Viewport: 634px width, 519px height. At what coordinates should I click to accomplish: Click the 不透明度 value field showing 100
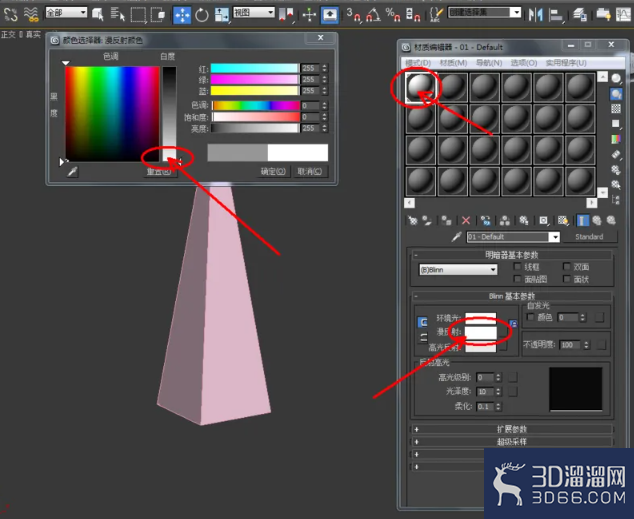571,345
